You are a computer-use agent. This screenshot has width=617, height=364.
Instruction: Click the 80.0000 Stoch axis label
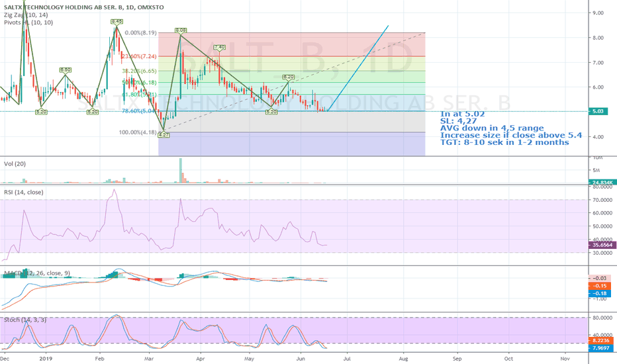[602, 318]
